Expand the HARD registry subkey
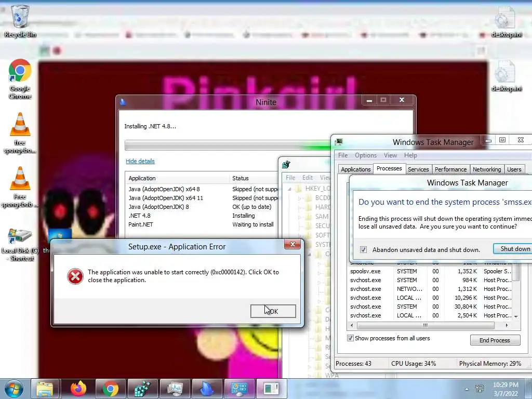Viewport: 532px width, 399px height. click(x=300, y=207)
